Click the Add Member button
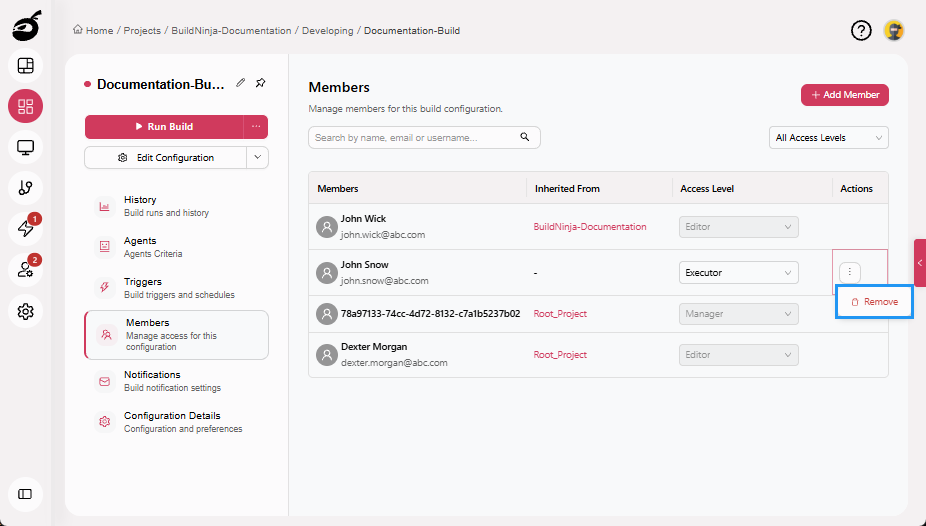The height and width of the screenshot is (526, 926). [845, 94]
